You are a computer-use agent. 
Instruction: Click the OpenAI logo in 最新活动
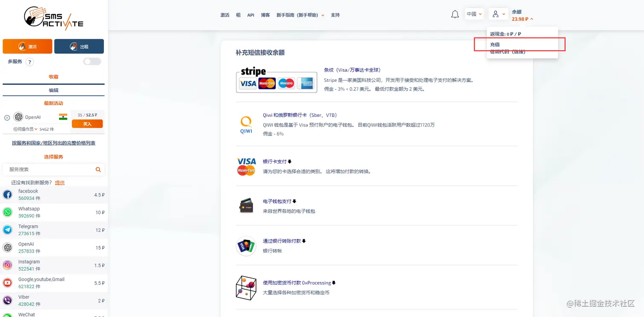coord(18,117)
